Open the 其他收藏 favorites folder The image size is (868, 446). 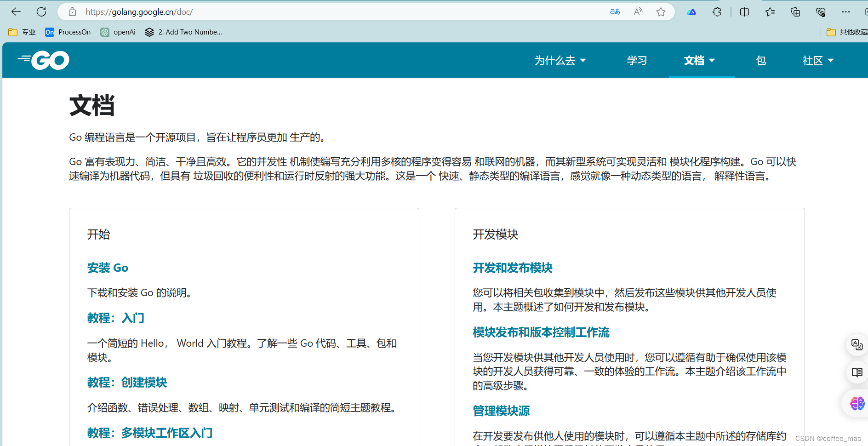click(x=847, y=32)
